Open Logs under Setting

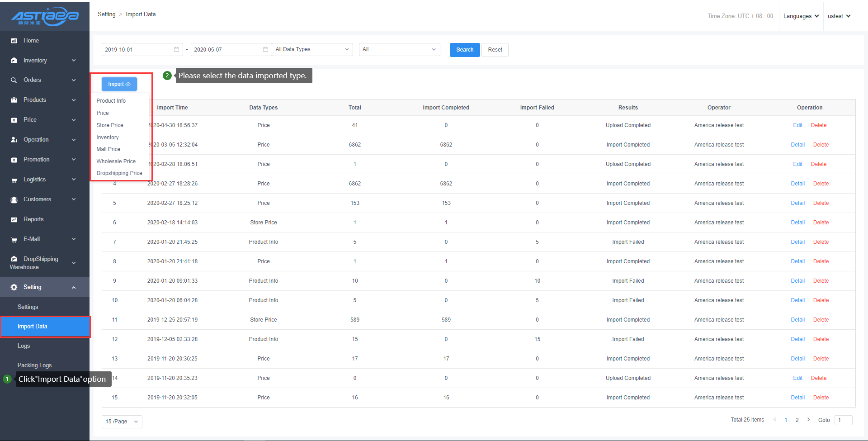tap(24, 346)
